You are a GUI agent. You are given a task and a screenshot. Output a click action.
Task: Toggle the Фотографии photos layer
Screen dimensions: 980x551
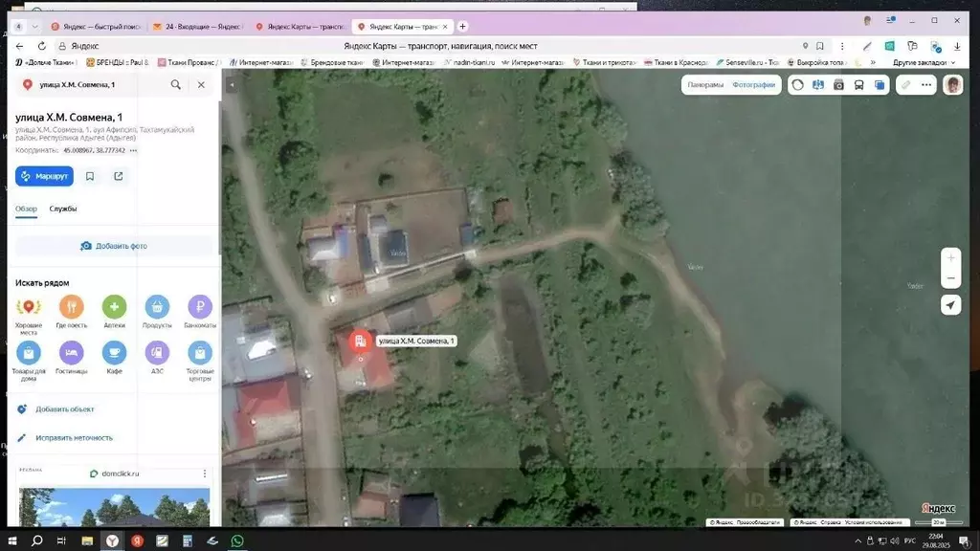point(754,85)
